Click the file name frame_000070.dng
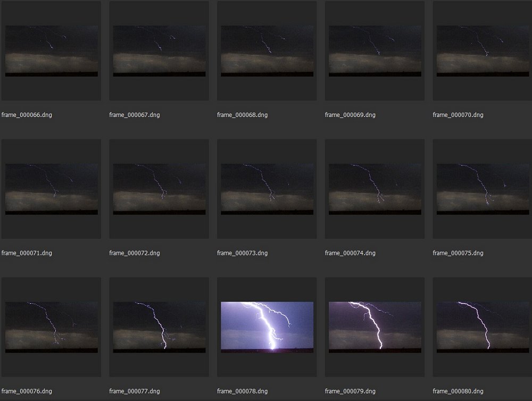The width and height of the screenshot is (532, 401). click(458, 115)
